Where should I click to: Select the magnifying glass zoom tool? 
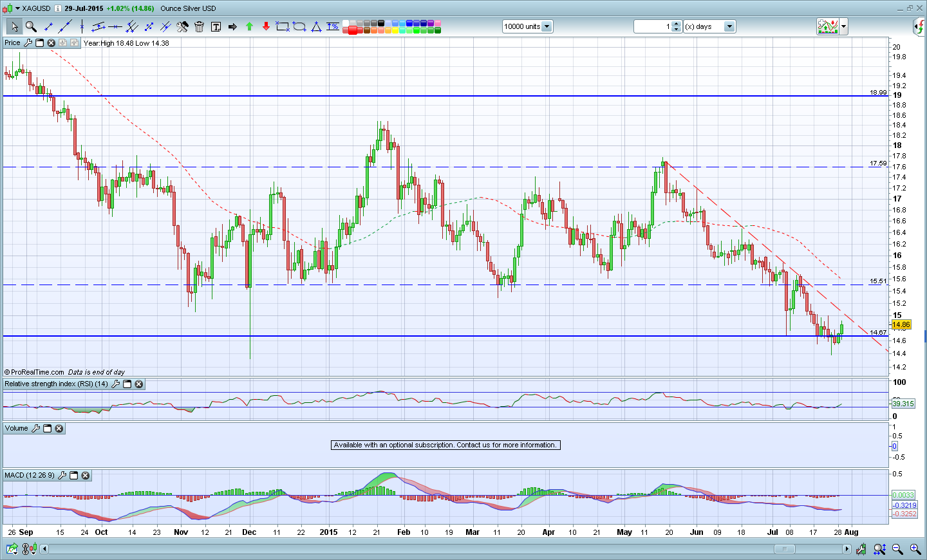click(x=31, y=26)
